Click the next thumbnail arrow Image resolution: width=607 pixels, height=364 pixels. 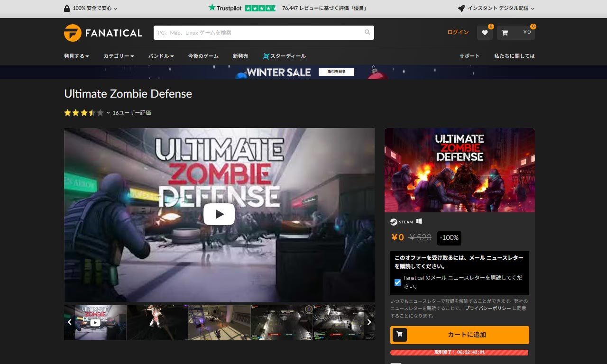pyautogui.click(x=369, y=322)
